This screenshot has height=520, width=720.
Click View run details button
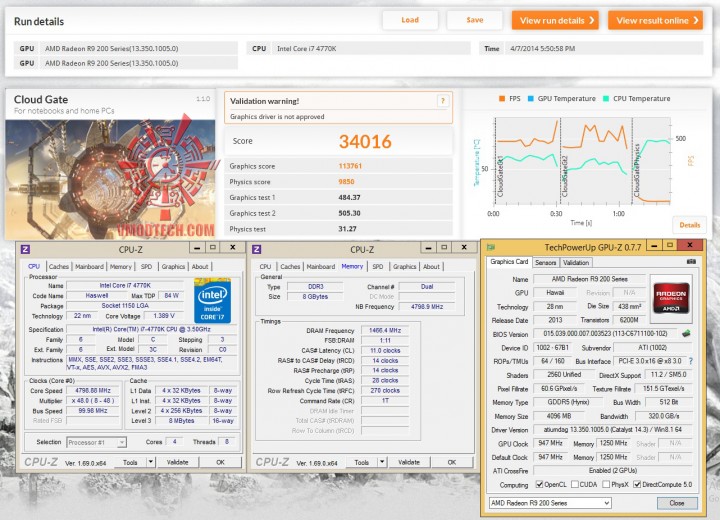pos(555,20)
